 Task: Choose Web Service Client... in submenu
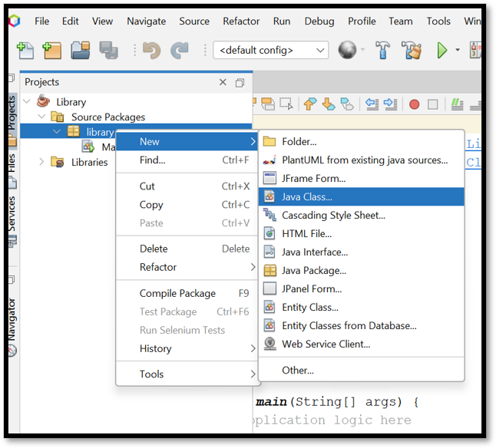click(362, 344)
